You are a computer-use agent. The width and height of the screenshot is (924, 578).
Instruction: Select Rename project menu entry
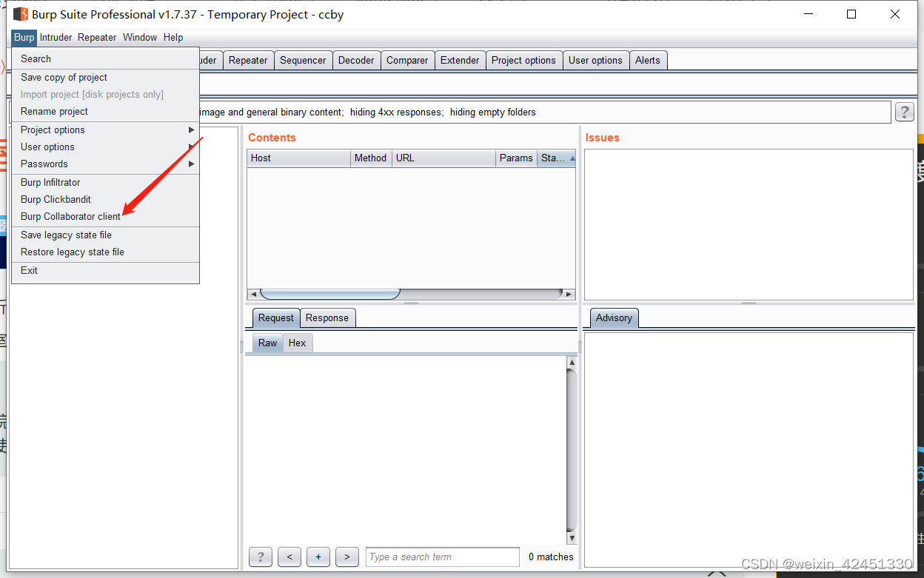coord(105,111)
